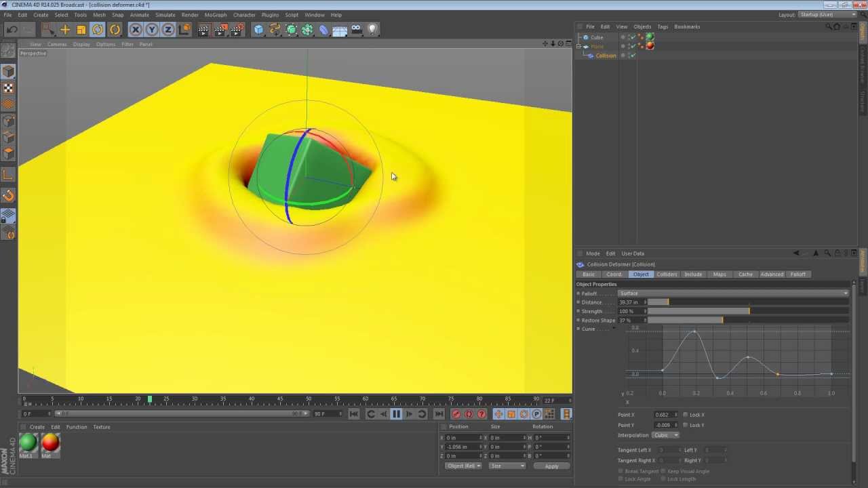Click the Undo arrow icon
868x488 pixels.
(12, 29)
